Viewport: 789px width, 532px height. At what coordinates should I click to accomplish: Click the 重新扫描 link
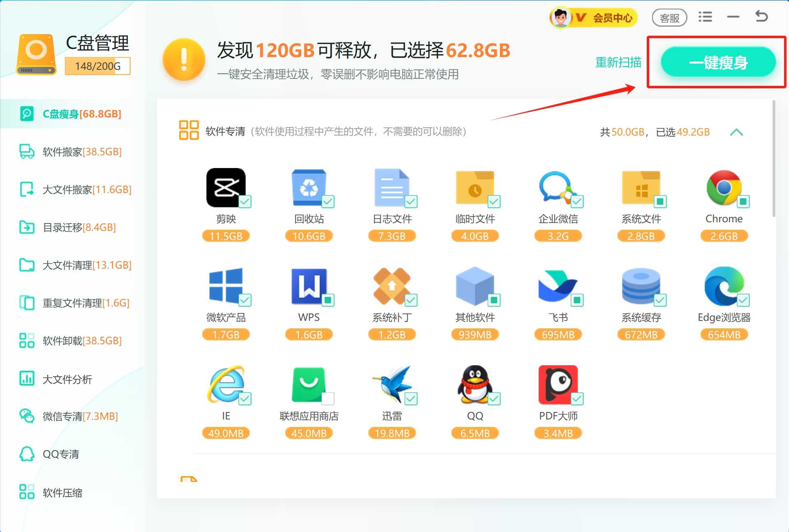tap(618, 62)
